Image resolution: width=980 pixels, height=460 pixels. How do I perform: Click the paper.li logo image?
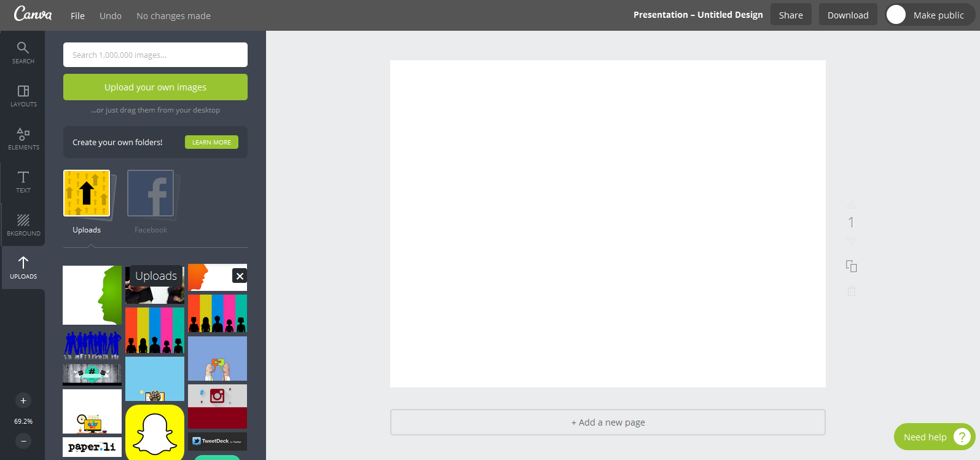point(92,447)
